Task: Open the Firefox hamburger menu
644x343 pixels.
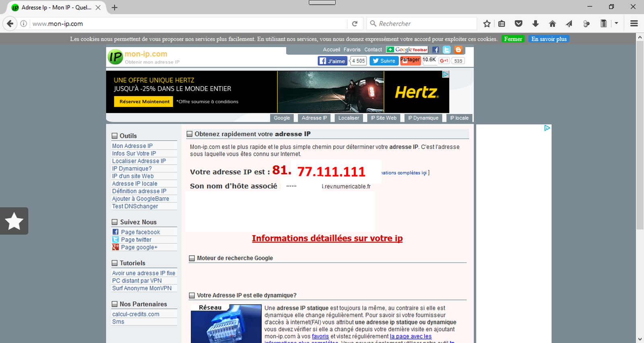Action: 634,24
